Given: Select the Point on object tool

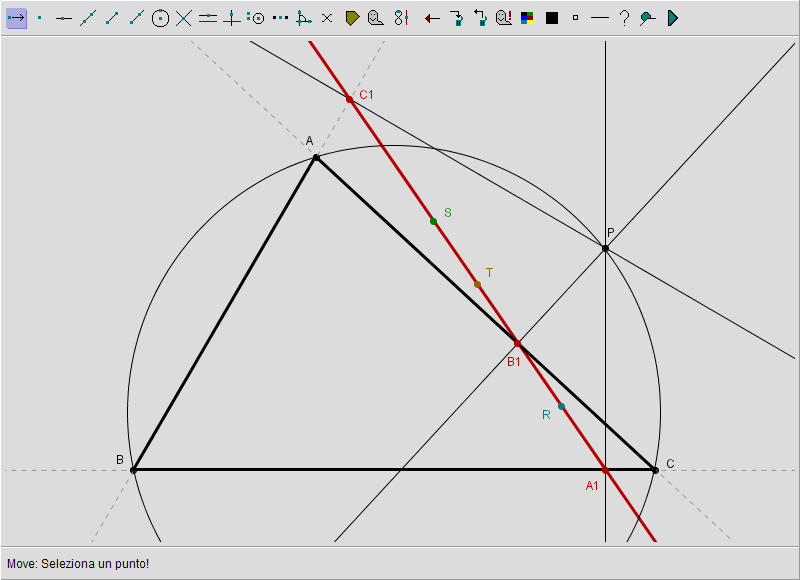Looking at the screenshot, I should 64,18.
